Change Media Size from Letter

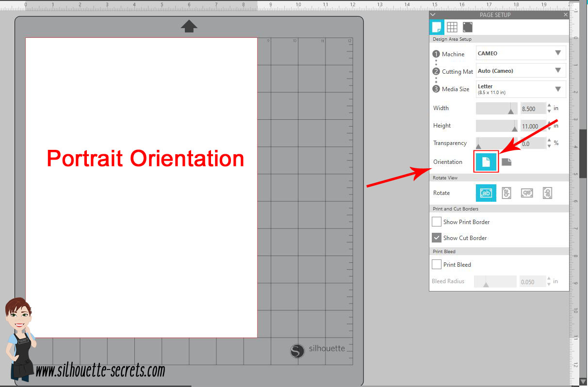pyautogui.click(x=520, y=89)
